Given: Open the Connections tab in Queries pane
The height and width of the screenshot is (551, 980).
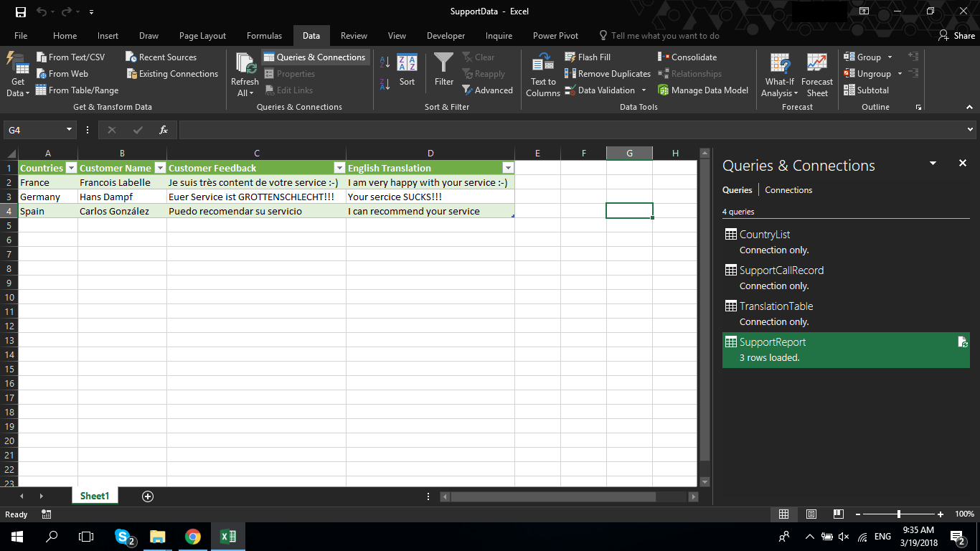Looking at the screenshot, I should tap(788, 190).
